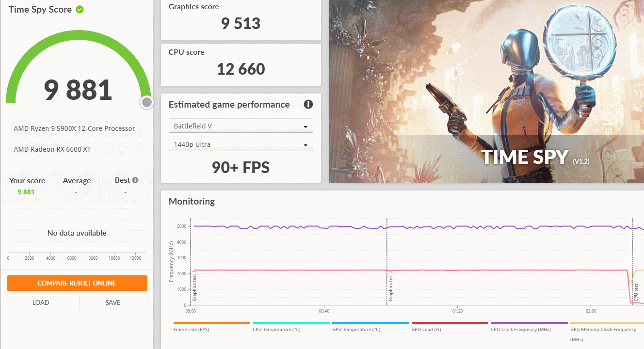The image size is (644, 349).
Task: Toggle CPU Temperature legend series
Action: pos(291,327)
